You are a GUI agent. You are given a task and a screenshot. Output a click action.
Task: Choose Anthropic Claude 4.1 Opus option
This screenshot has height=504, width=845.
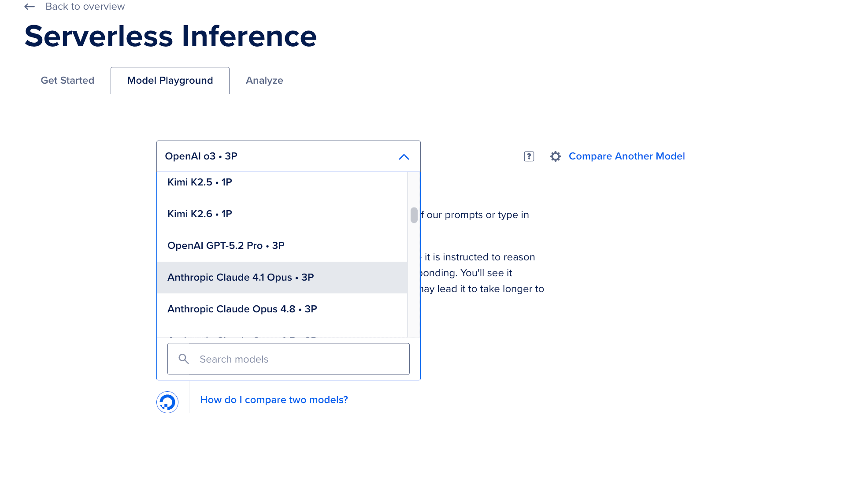point(282,278)
